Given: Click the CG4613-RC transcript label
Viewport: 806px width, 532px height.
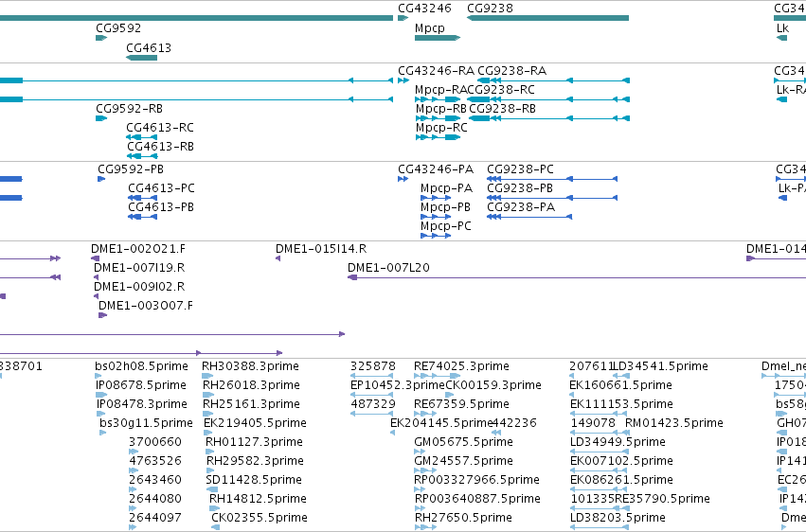Looking at the screenshot, I should coord(160,128).
